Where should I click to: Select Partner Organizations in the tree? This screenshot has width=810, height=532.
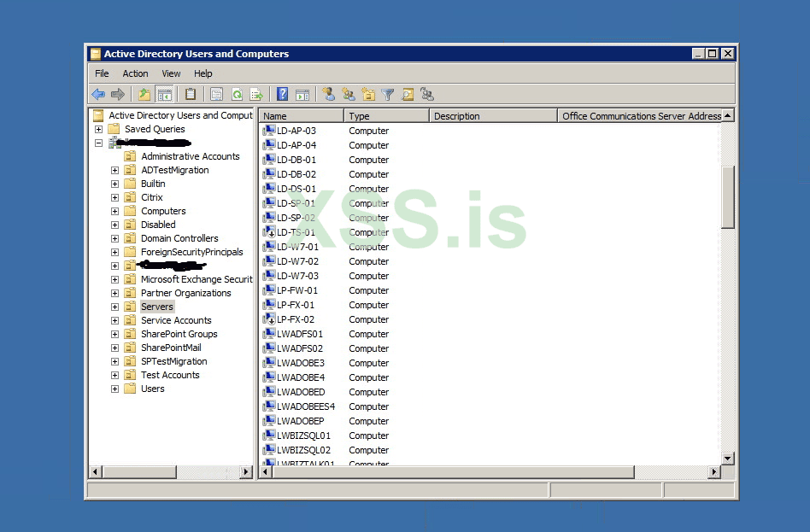(x=186, y=293)
